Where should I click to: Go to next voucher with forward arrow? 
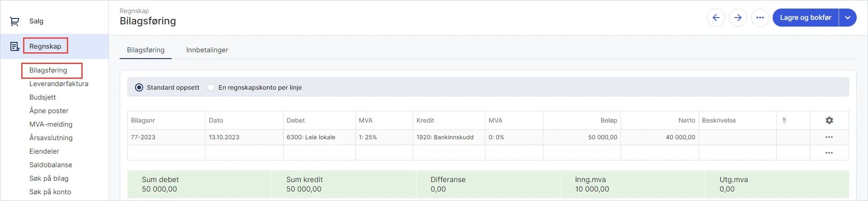tap(738, 18)
